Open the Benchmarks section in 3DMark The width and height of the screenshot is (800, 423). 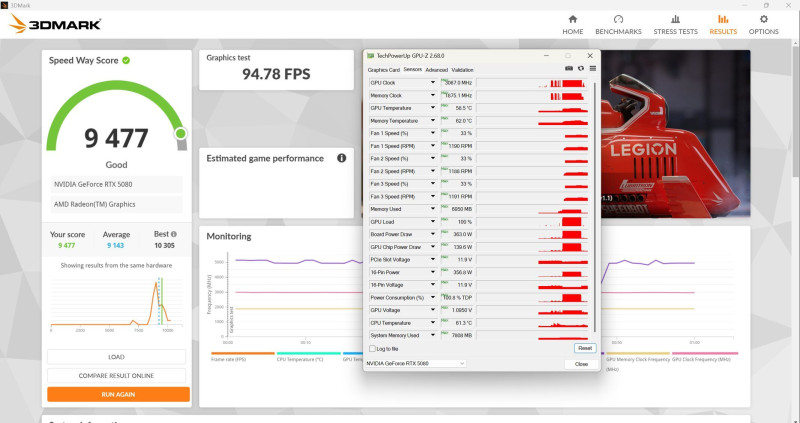tap(618, 24)
